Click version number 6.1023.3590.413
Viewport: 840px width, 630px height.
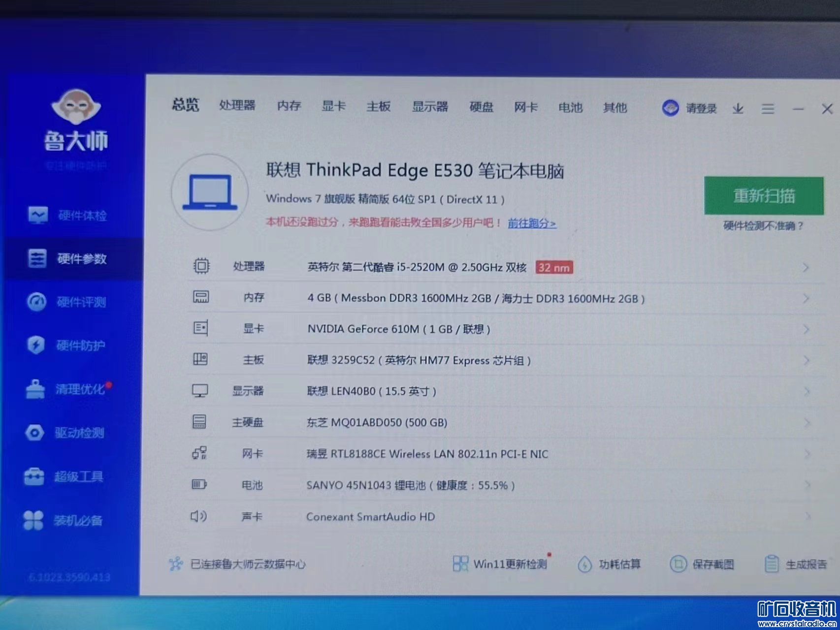tap(69, 577)
